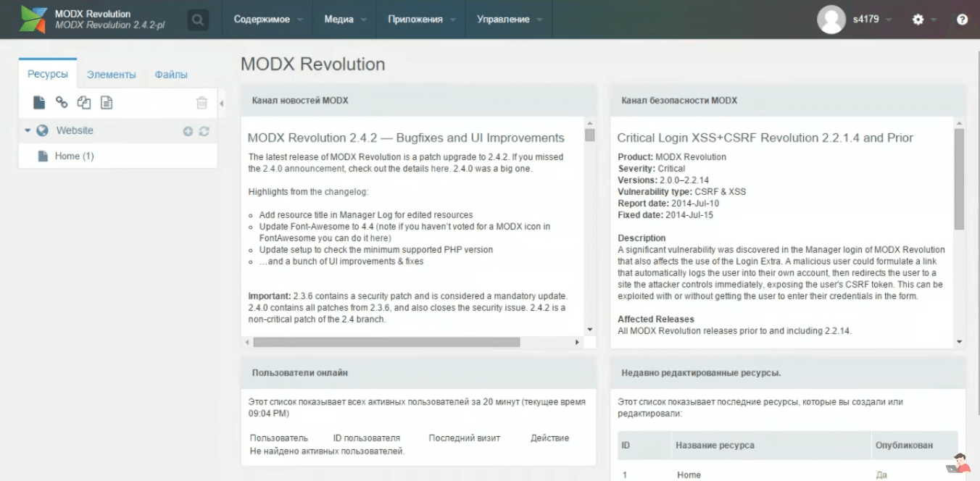
Task: Open the Управление menu
Action: tap(509, 20)
